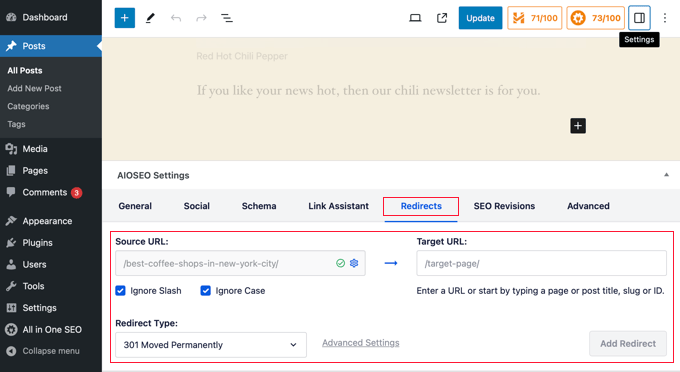Open the document overview list icon

tap(227, 18)
